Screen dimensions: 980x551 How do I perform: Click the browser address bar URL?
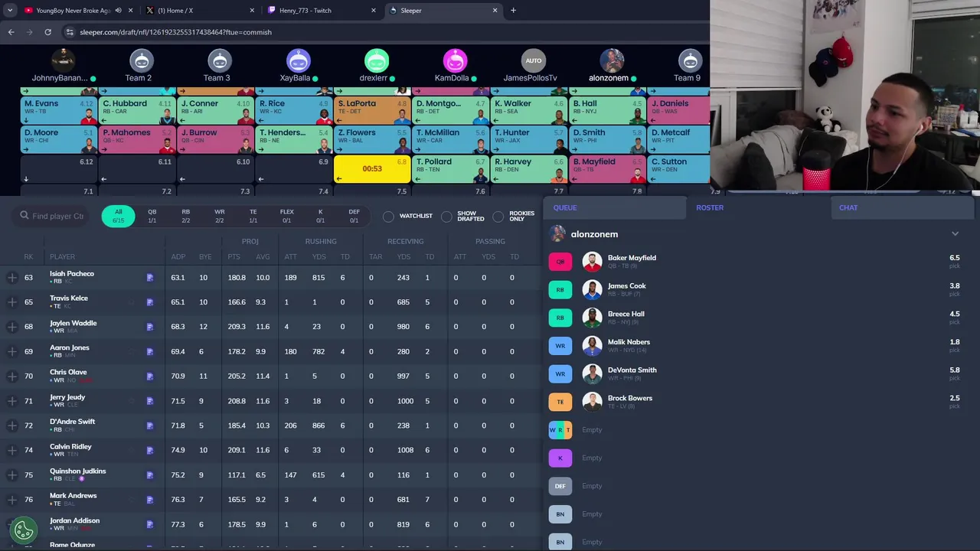[175, 32]
